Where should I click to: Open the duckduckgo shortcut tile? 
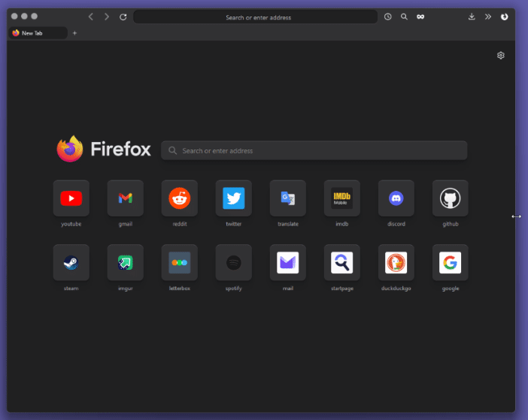[396, 263]
